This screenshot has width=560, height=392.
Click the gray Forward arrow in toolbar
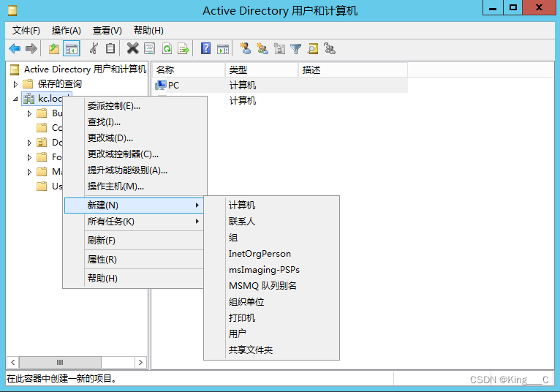tap(31, 48)
